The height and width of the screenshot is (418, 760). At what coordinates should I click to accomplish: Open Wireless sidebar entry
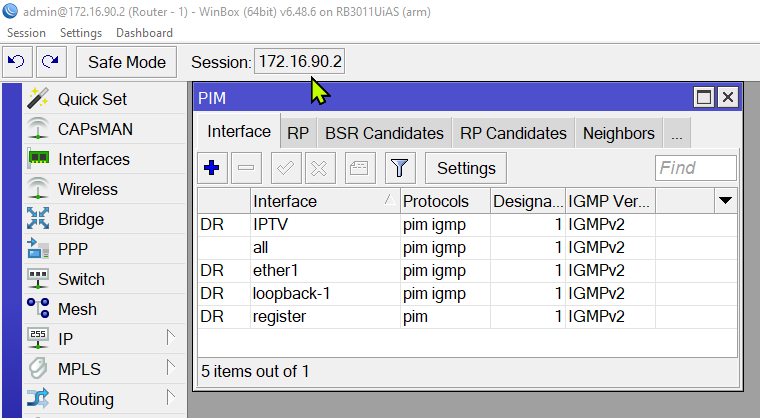105,189
